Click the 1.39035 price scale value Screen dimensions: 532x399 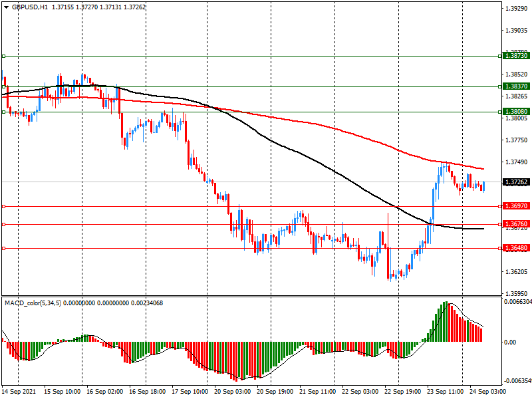pos(517,31)
